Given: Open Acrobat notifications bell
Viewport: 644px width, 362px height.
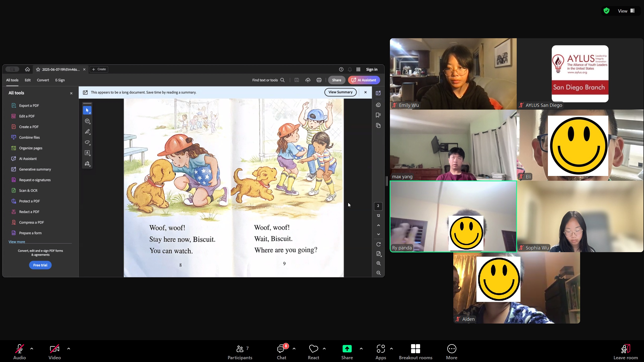Looking at the screenshot, I should point(350,69).
